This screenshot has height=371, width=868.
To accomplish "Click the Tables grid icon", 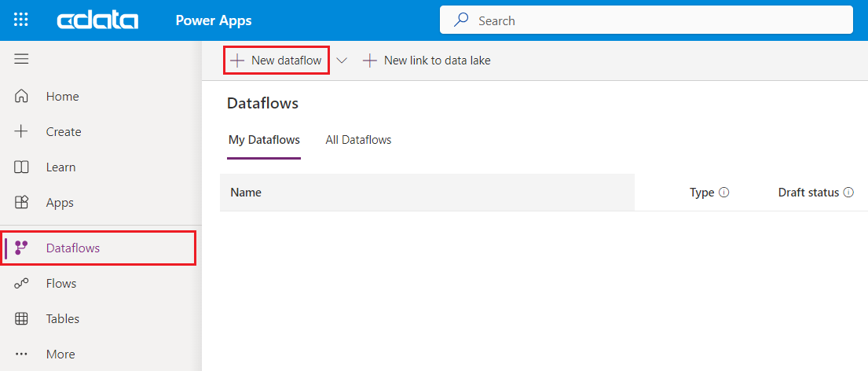I will coord(22,319).
